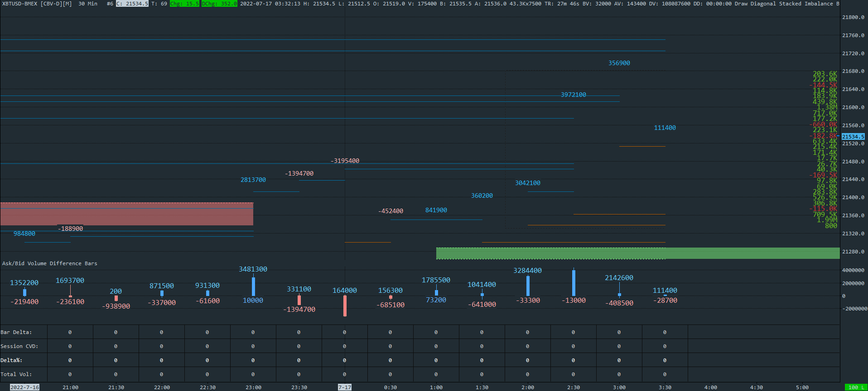The image size is (868, 391).
Task: Click the 21:00 time axis label
Action: (x=70, y=387)
